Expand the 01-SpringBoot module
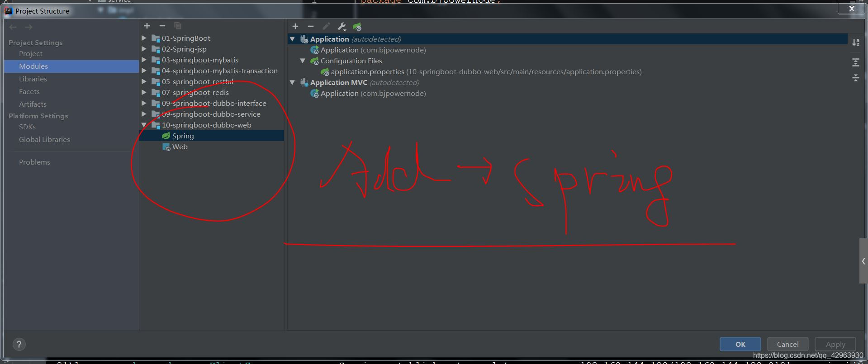868x364 pixels. pyautogui.click(x=144, y=38)
